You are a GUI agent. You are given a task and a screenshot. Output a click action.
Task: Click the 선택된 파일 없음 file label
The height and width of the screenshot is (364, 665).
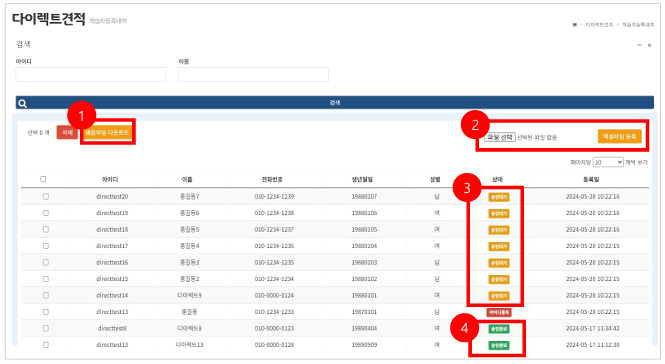pos(537,137)
